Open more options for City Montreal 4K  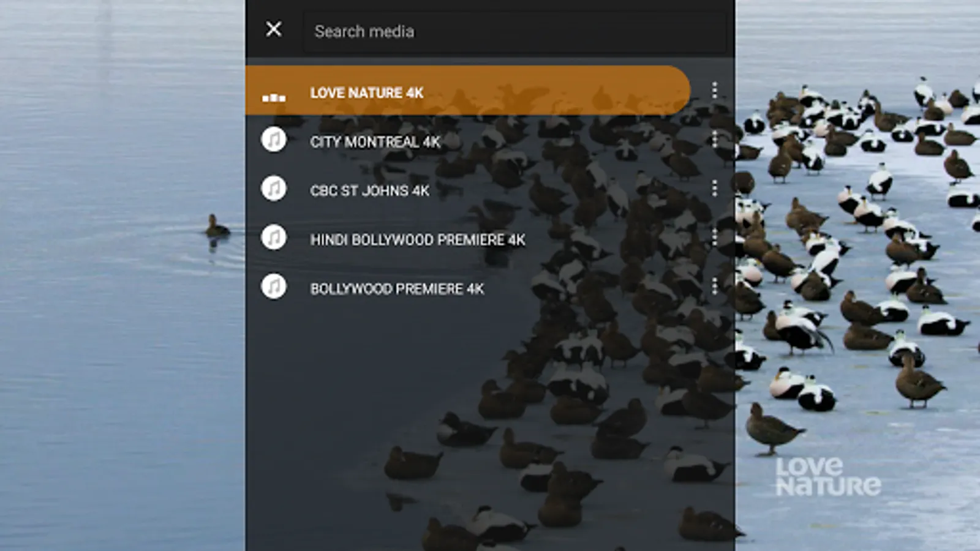pos(714,140)
